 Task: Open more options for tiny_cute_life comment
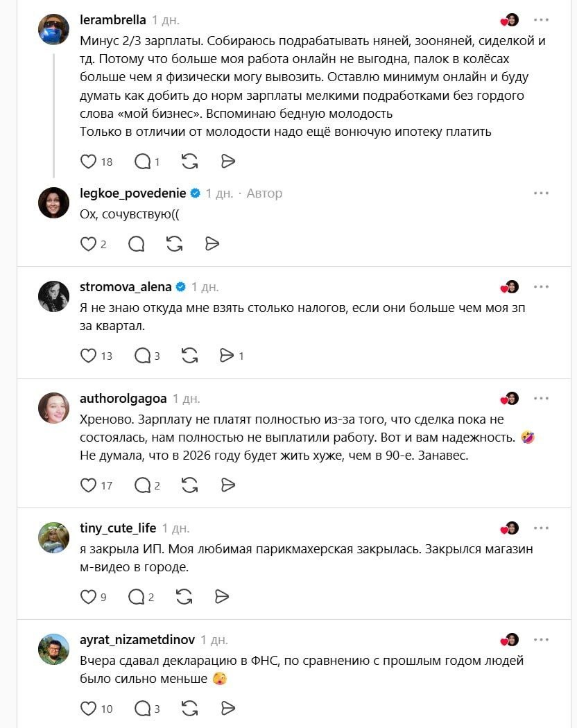coord(541,528)
